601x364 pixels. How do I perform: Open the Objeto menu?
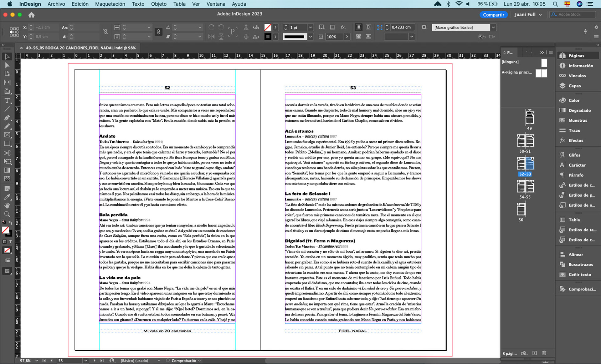pos(159,4)
